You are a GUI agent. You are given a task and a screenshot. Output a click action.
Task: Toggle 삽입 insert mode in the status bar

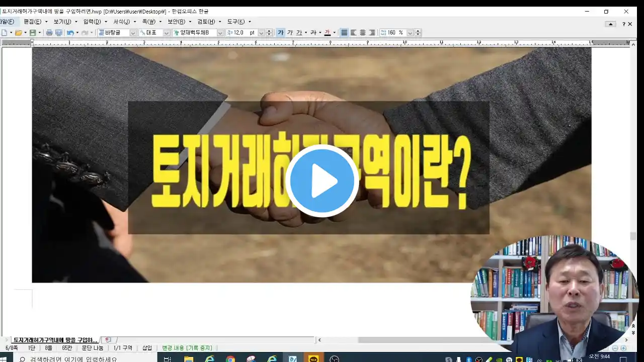tap(147, 348)
